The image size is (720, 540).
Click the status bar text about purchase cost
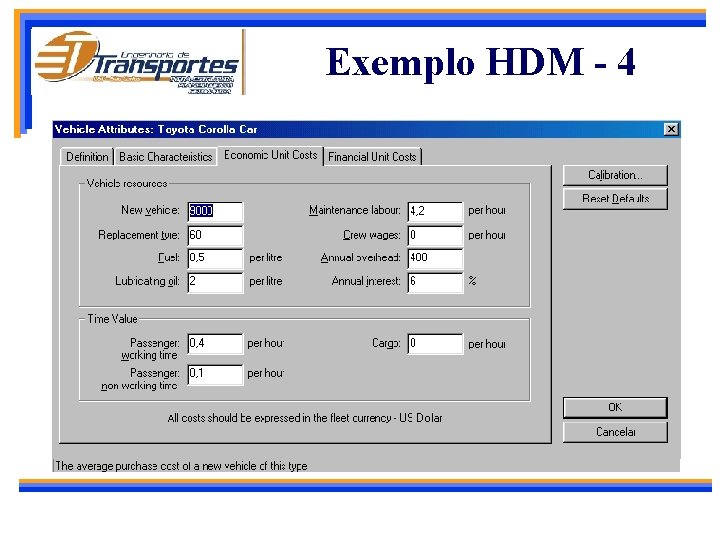(x=181, y=466)
